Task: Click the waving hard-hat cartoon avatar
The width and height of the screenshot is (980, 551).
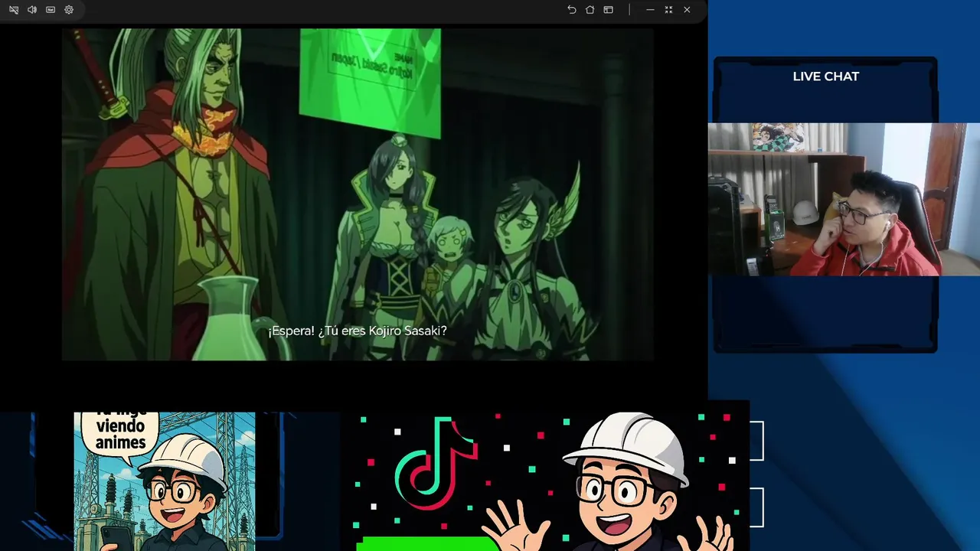Action: point(612,482)
